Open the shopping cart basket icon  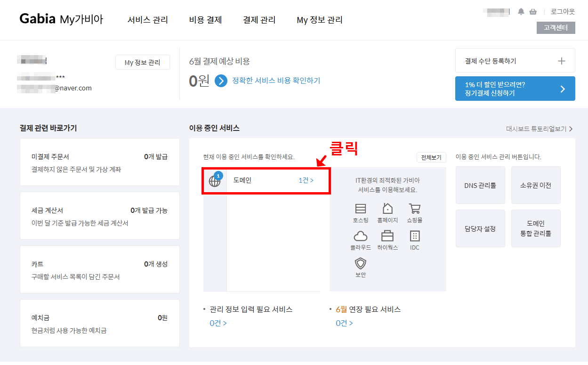[x=533, y=11]
